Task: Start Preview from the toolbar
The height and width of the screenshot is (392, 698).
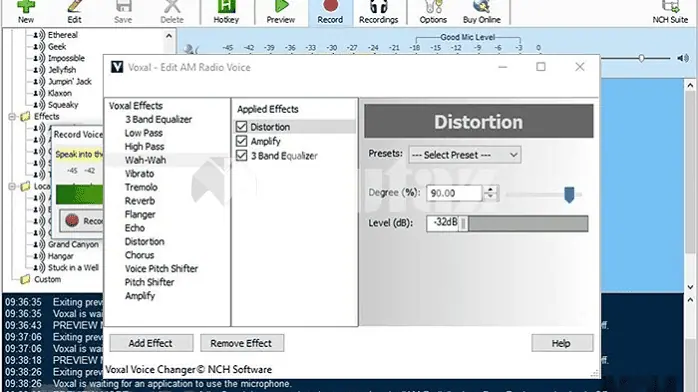Action: click(x=280, y=12)
